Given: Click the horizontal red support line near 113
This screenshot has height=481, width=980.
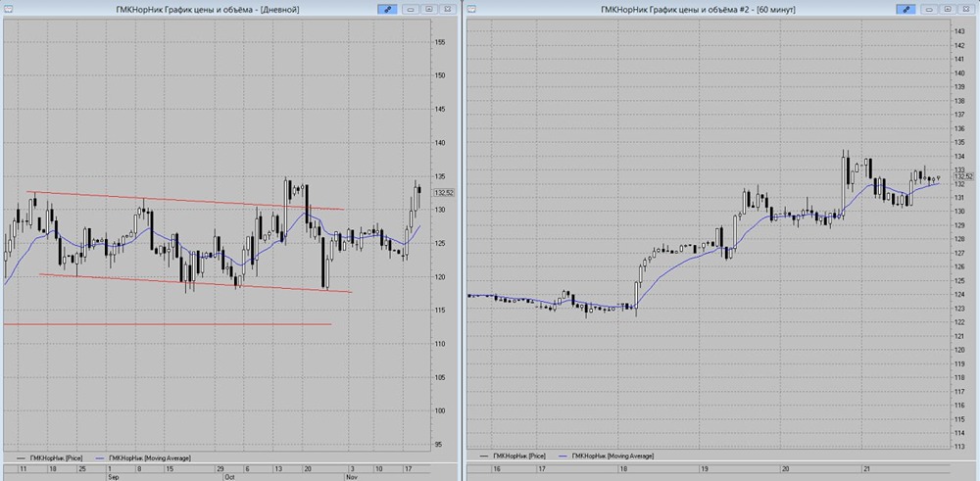Looking at the screenshot, I should point(167,324).
